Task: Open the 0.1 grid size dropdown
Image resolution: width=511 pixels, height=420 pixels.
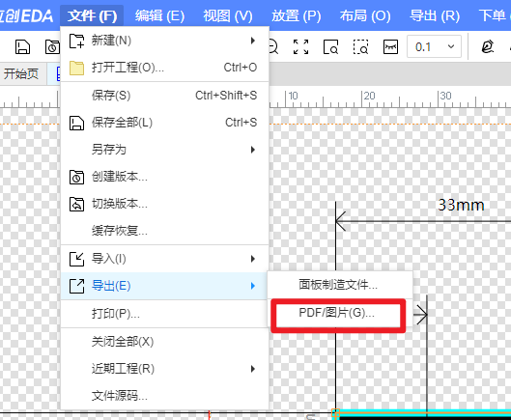Action: pyautogui.click(x=434, y=47)
